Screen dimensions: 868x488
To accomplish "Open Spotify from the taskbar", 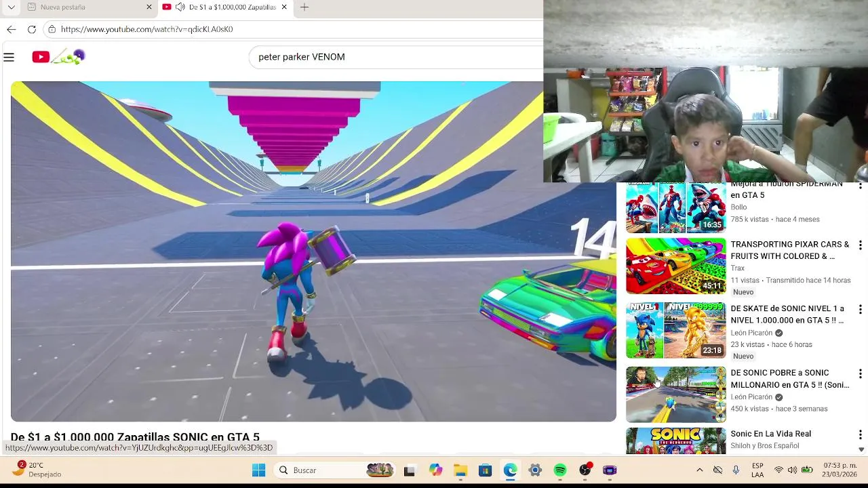I will 560,470.
